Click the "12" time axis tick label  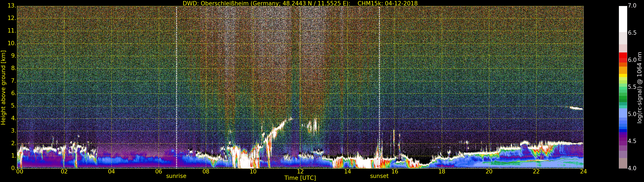[x=300, y=172]
